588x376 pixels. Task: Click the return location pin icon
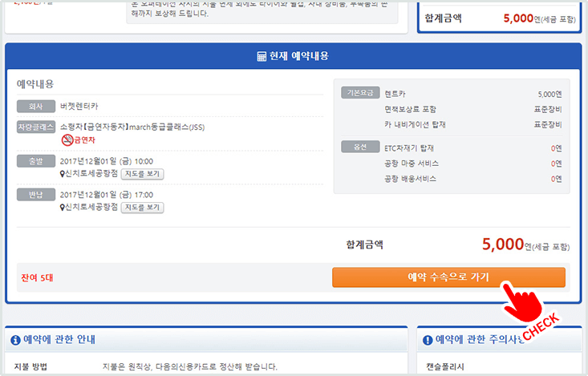tap(63, 207)
